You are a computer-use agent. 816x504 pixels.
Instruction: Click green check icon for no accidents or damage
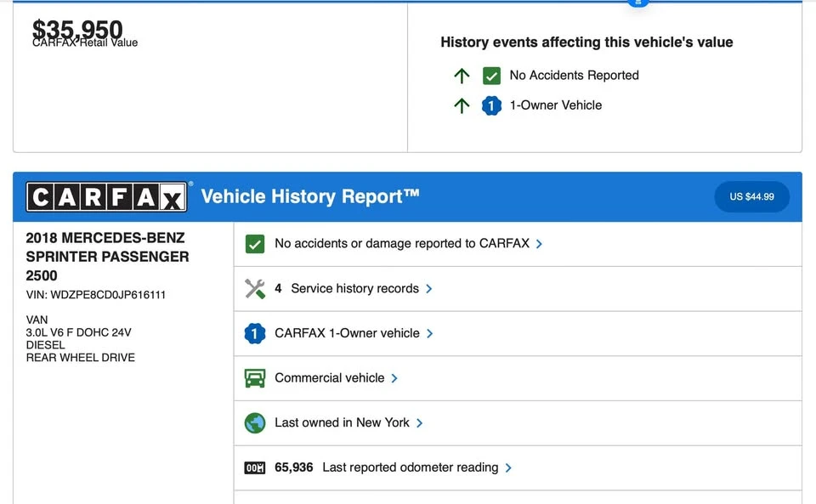click(255, 244)
